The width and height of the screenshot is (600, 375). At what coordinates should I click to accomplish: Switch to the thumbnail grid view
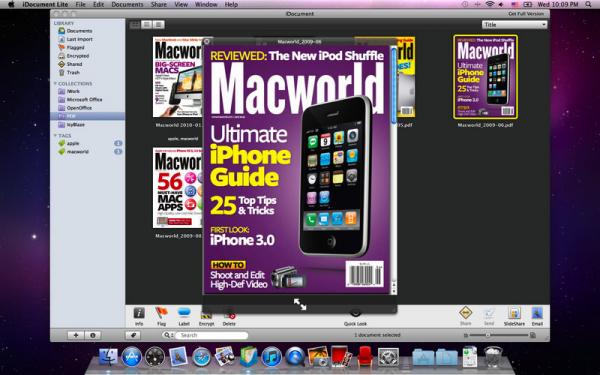click(x=135, y=25)
